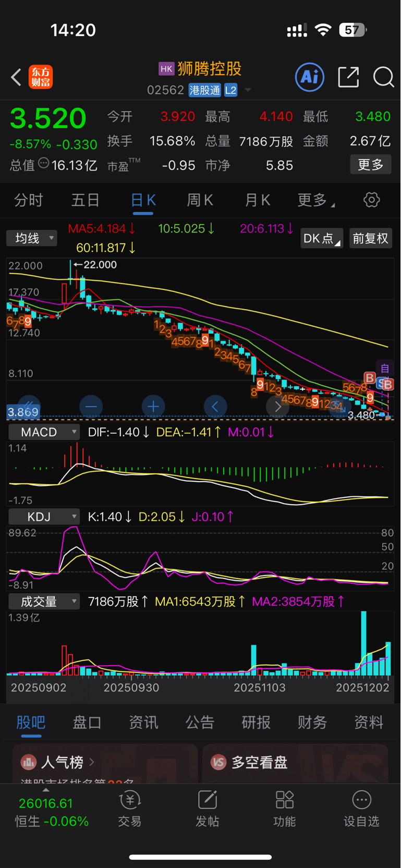Tap the stock name 狮腾控股
Image resolution: width=401 pixels, height=868 pixels.
click(210, 69)
